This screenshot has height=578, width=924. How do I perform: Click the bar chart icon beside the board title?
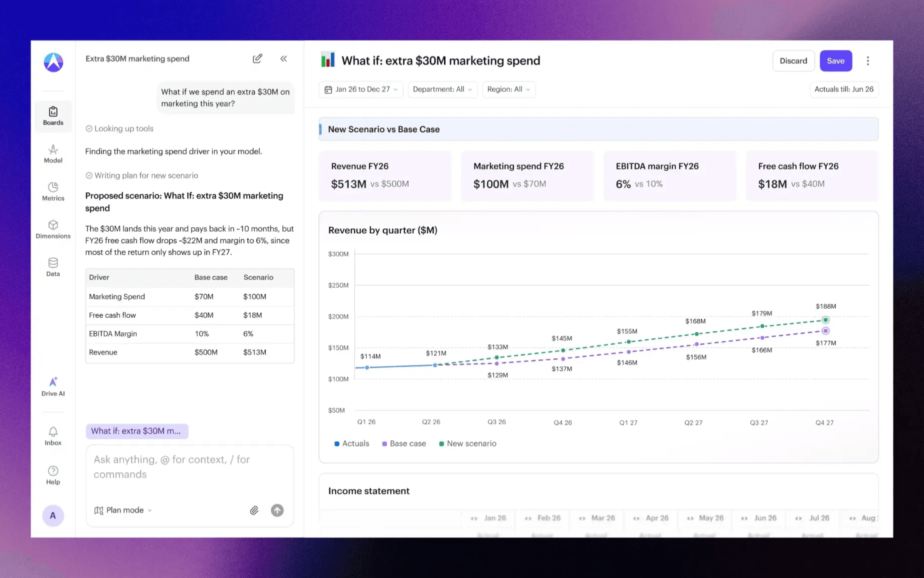327,60
